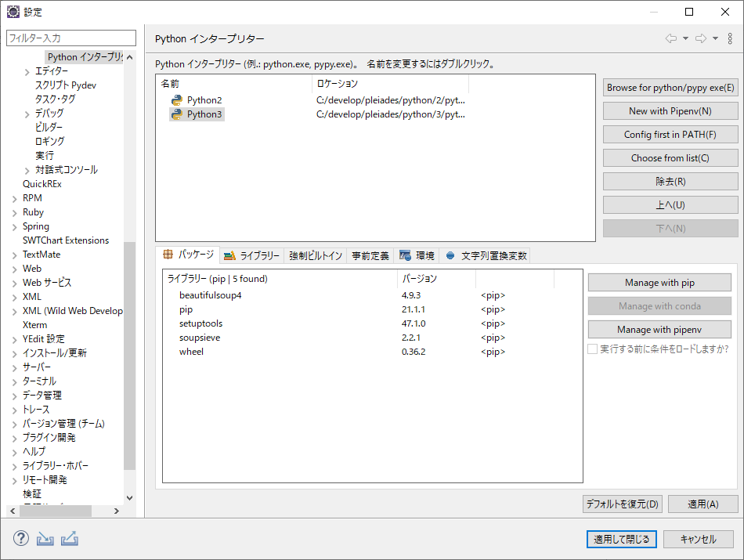Select the beautifulsoup4 package row
744x560 pixels.
pyautogui.click(x=211, y=295)
